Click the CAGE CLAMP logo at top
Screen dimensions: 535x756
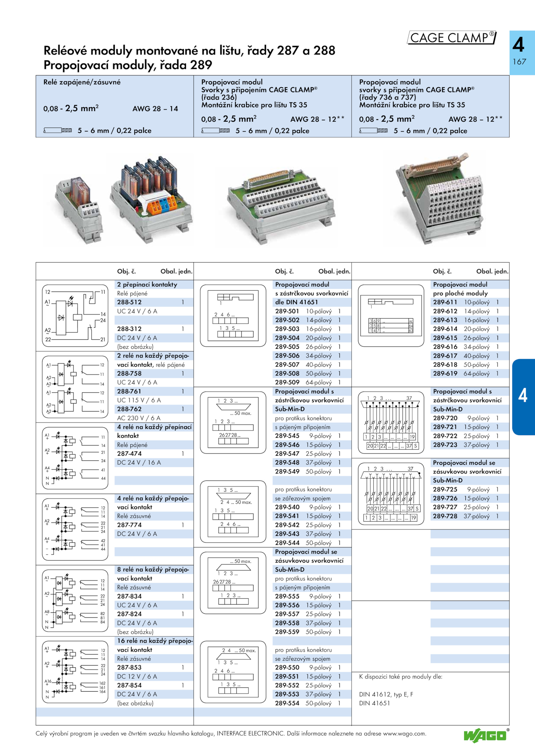coord(452,38)
